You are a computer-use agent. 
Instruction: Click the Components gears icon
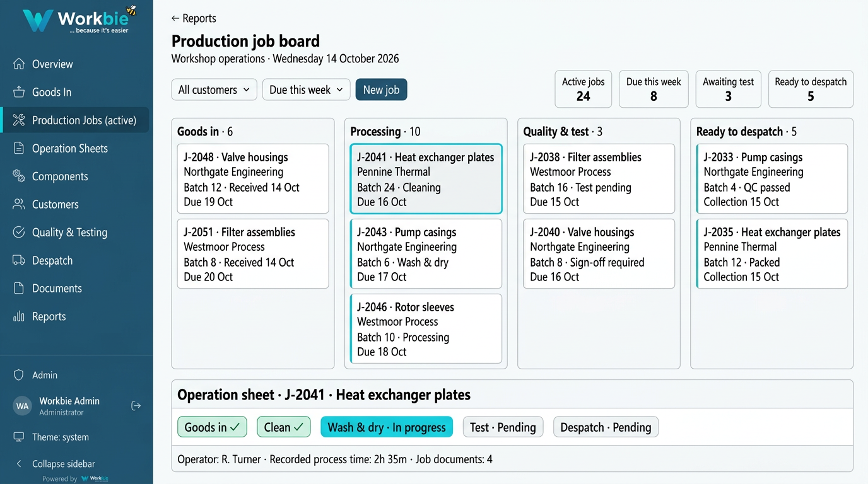click(19, 176)
